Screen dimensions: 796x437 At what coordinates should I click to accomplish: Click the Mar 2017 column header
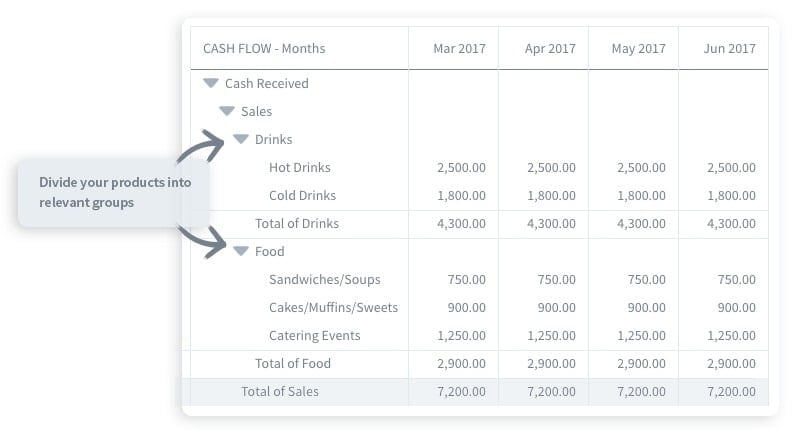click(x=459, y=49)
